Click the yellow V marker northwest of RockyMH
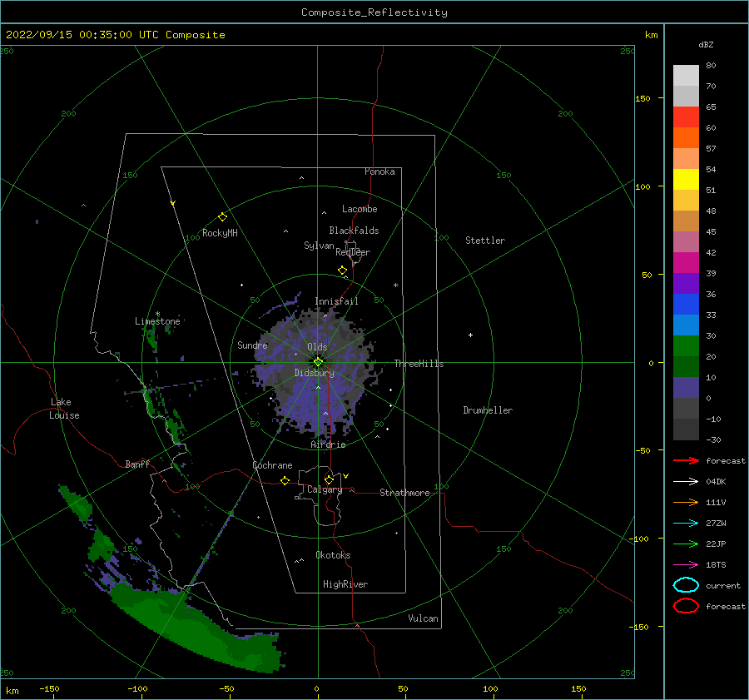Image resolution: width=749 pixels, height=700 pixels. [x=173, y=203]
